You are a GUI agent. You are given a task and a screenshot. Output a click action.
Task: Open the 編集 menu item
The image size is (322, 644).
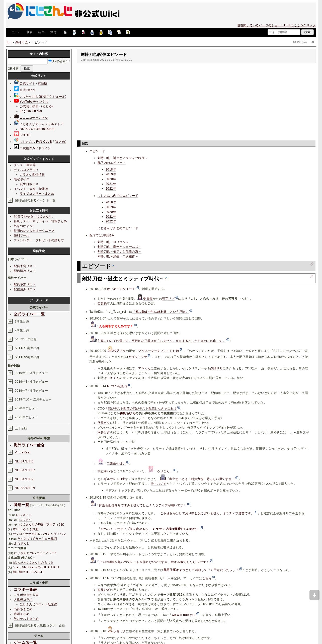(41, 32)
